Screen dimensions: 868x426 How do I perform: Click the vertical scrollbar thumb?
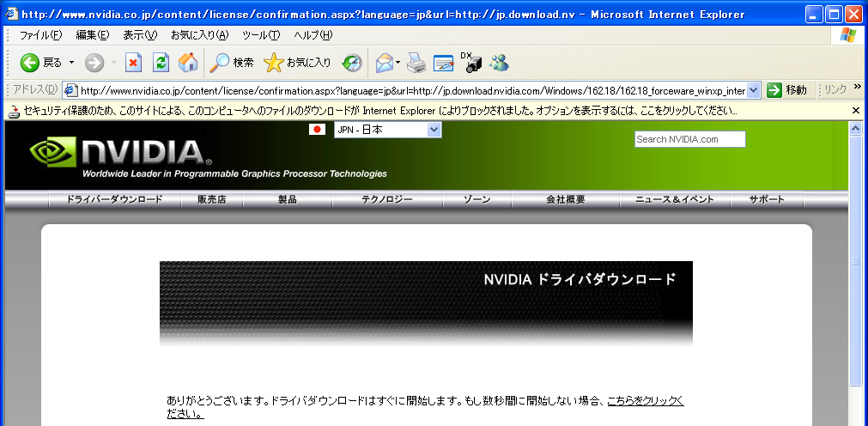[855, 260]
